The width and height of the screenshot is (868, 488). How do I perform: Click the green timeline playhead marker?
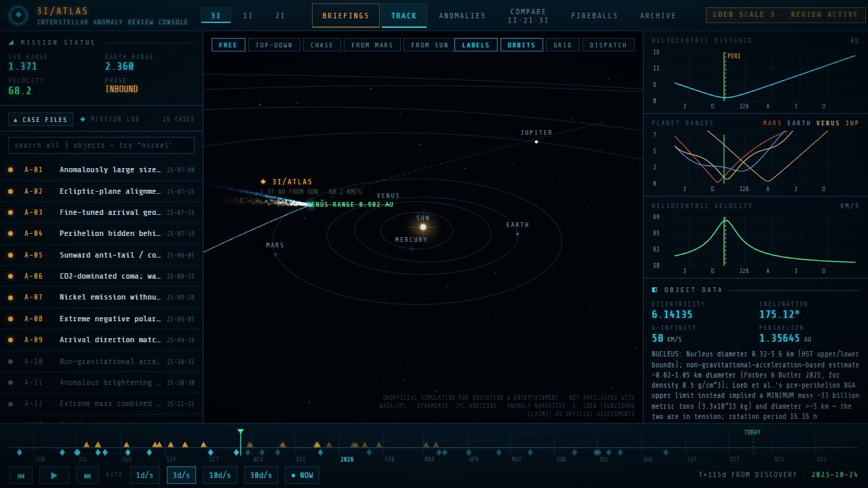point(240,432)
